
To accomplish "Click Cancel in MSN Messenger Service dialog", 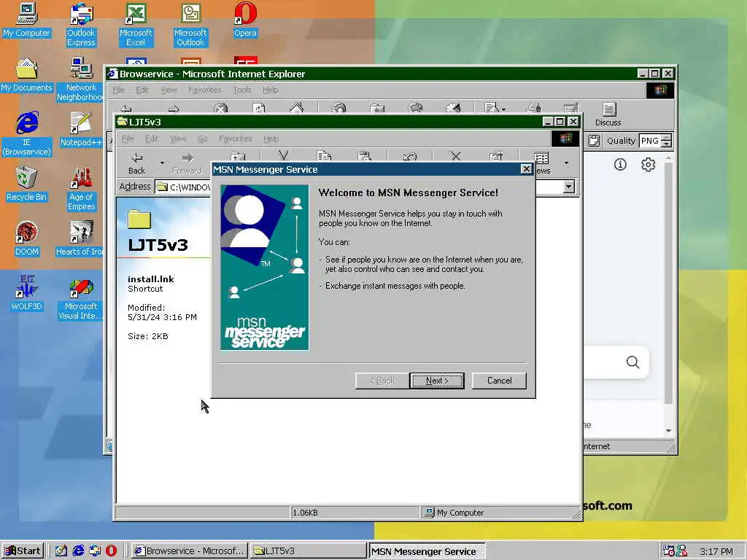I will coord(499,381).
